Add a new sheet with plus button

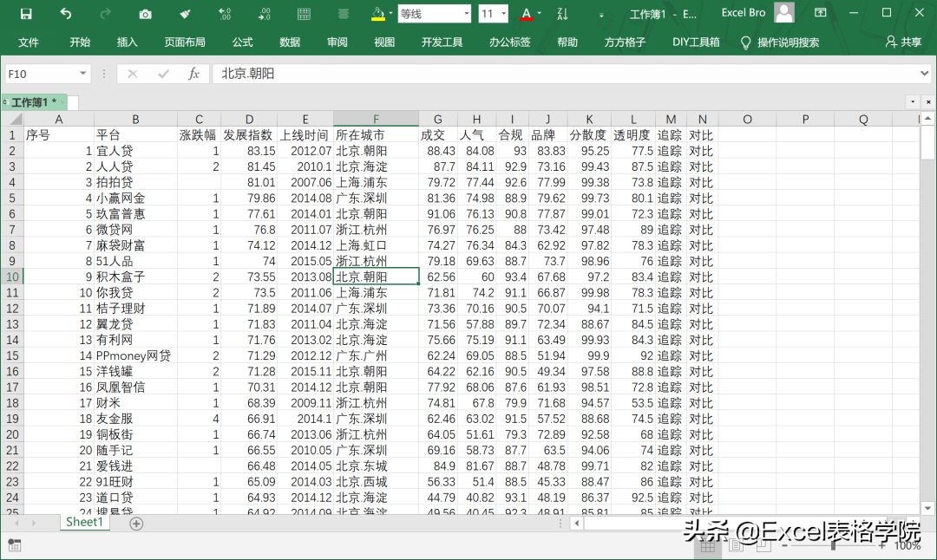136,524
